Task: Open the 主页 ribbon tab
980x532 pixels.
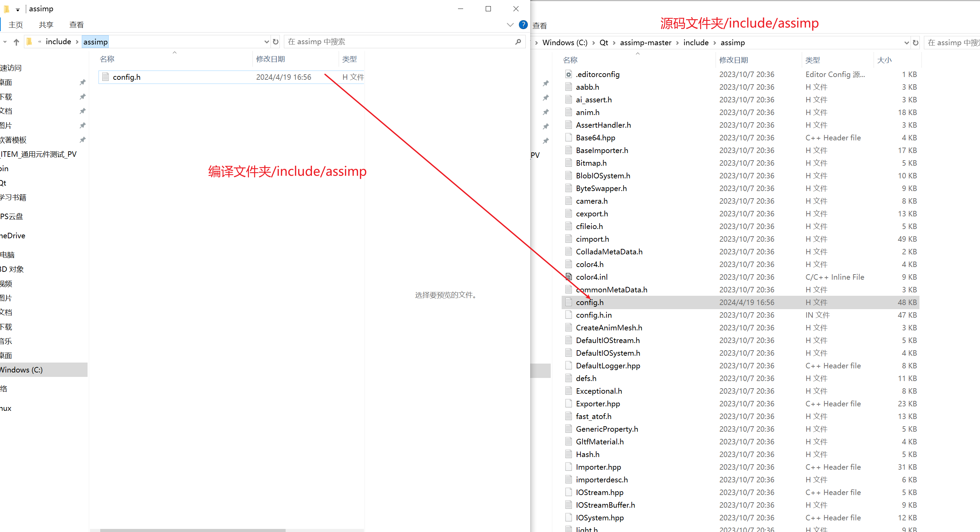Action: [16, 25]
